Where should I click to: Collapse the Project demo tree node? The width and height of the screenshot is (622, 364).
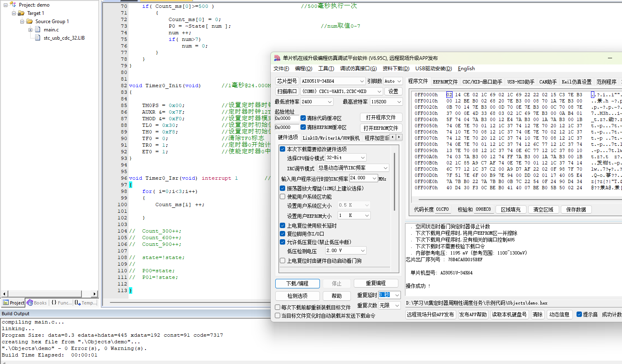point(5,5)
